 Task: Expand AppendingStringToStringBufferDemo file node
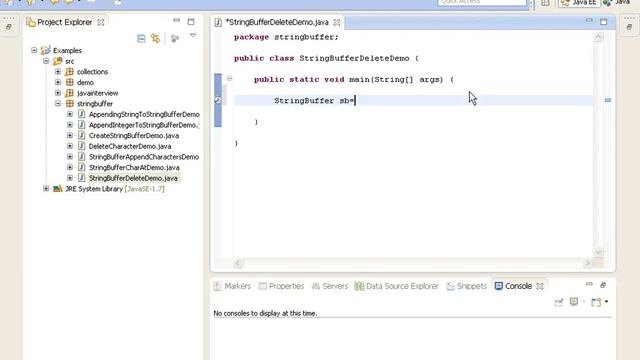click(x=70, y=114)
